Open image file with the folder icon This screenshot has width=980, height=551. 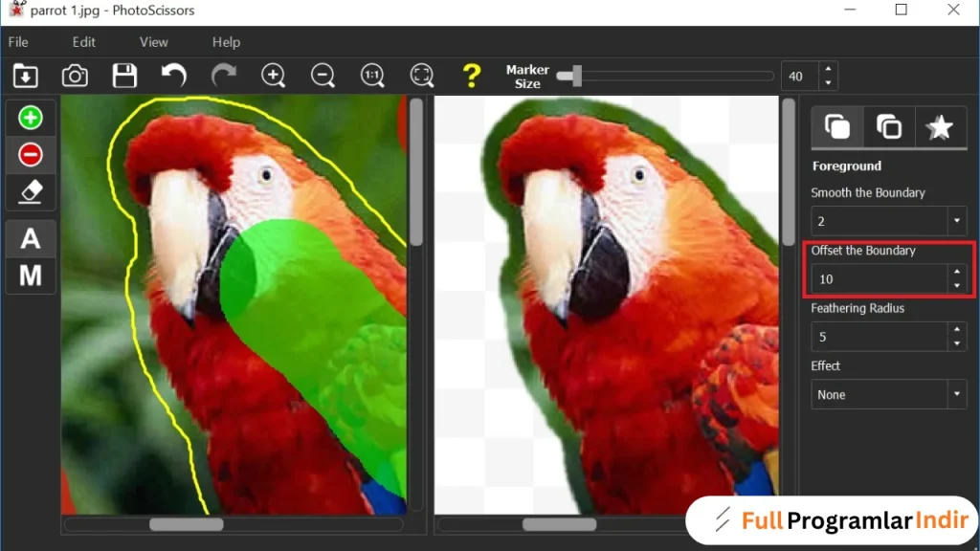click(x=26, y=77)
